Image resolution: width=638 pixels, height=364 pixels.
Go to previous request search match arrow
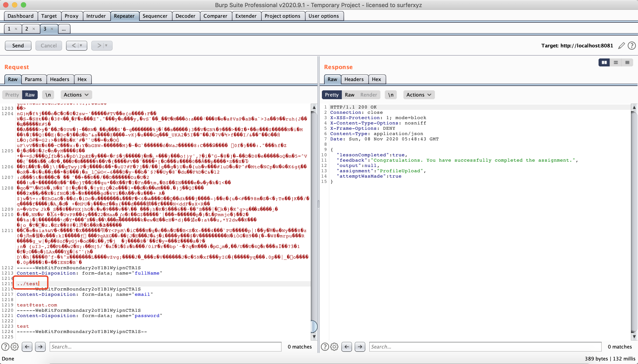click(x=27, y=347)
